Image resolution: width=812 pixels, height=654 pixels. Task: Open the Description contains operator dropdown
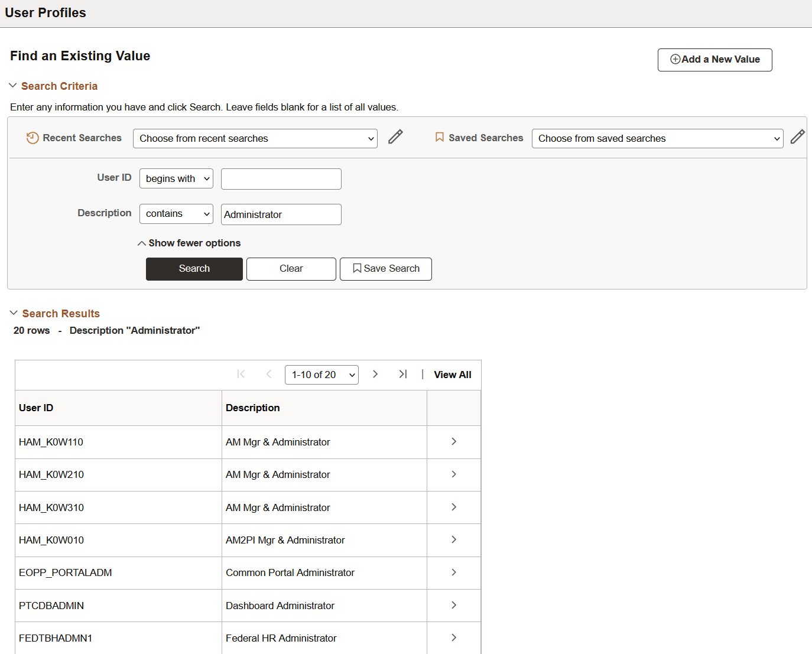(x=176, y=214)
